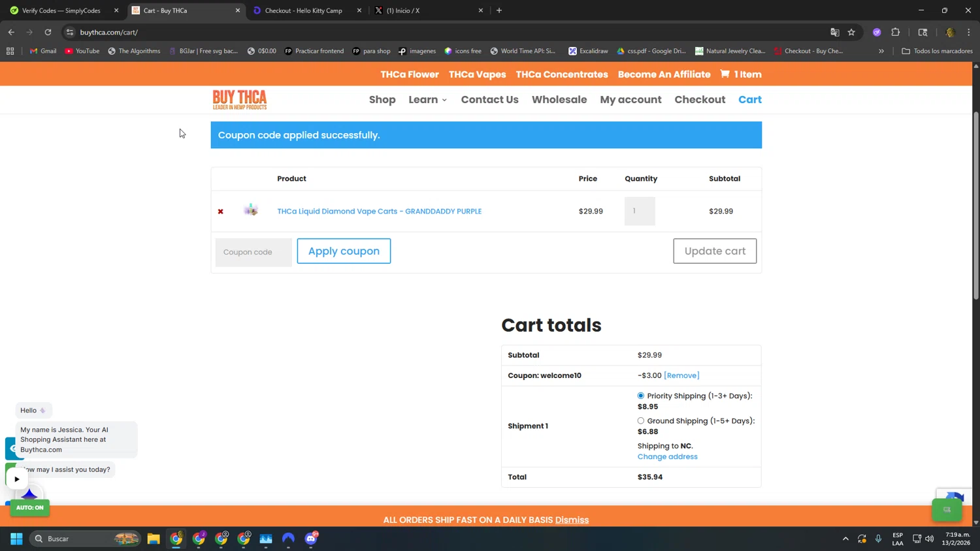Viewport: 980px width, 551px height.
Task: Toggle the AUTO: ON badge
Action: (x=29, y=507)
